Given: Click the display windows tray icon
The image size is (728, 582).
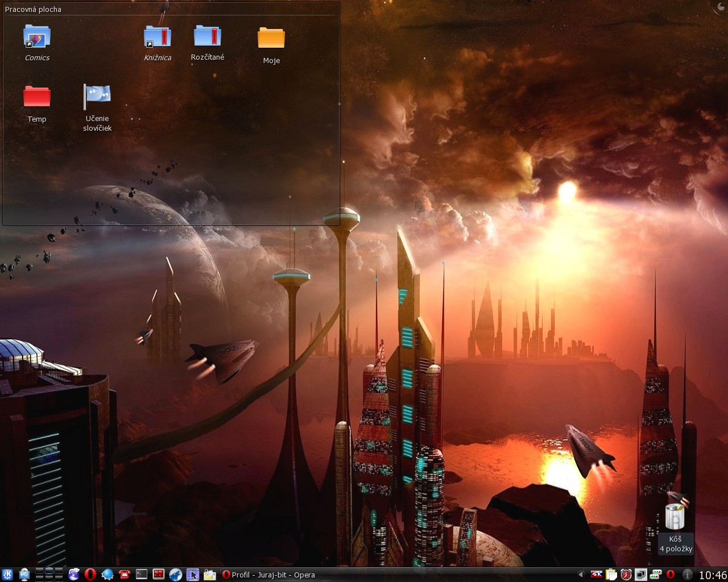Looking at the screenshot, I should point(641,575).
